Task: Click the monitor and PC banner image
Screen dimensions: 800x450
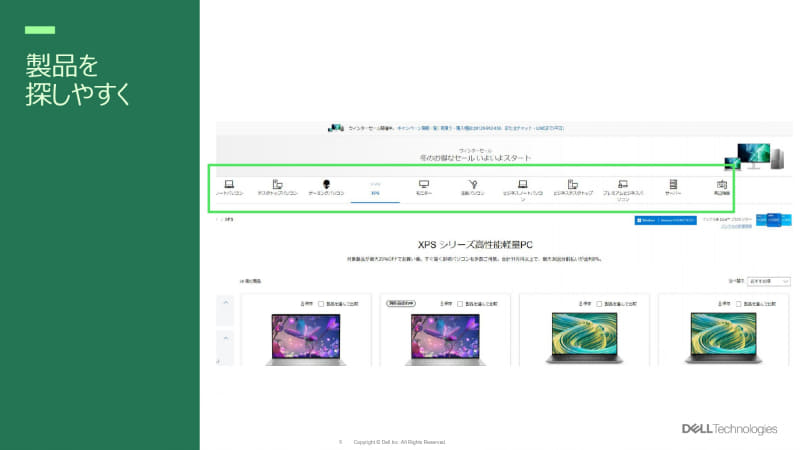Action: [x=754, y=157]
